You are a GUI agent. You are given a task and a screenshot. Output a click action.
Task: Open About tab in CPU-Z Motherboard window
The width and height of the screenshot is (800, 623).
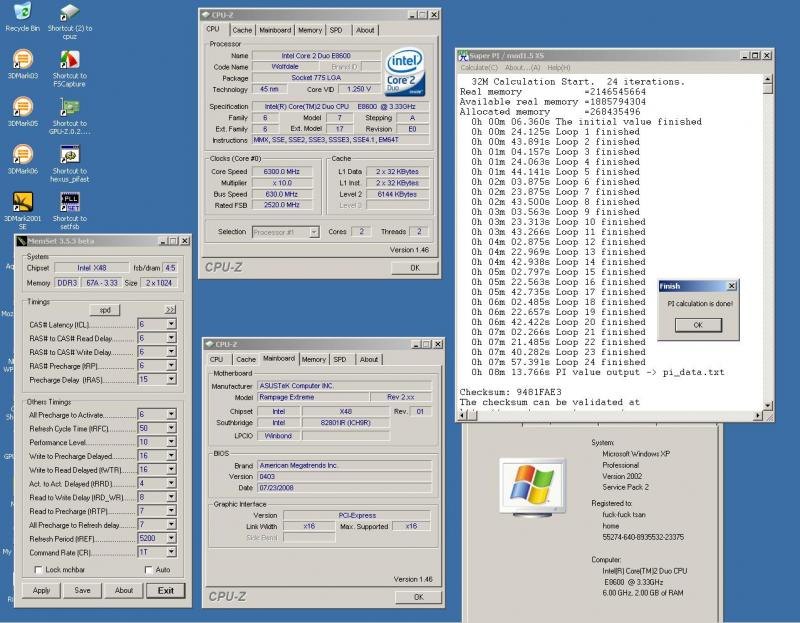pyautogui.click(x=369, y=359)
